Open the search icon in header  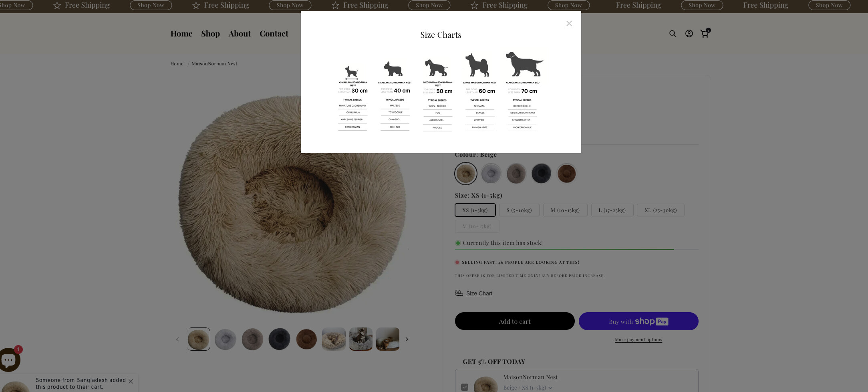(673, 34)
